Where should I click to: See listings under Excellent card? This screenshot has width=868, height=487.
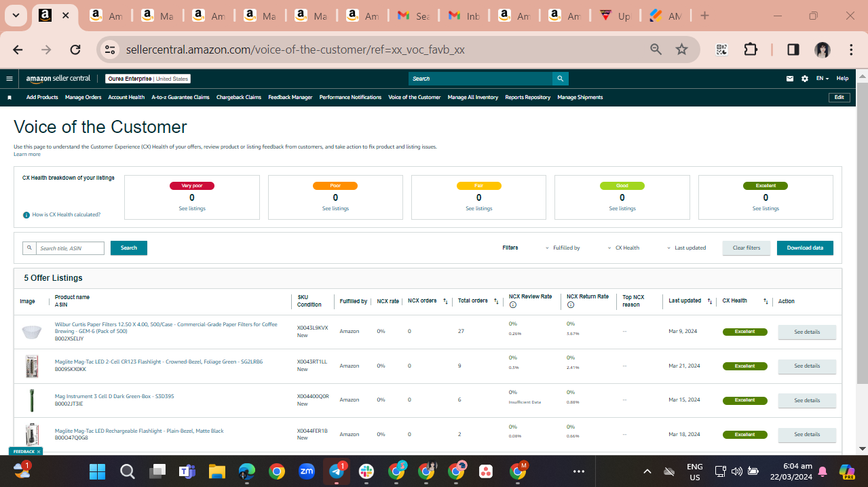[x=766, y=209]
